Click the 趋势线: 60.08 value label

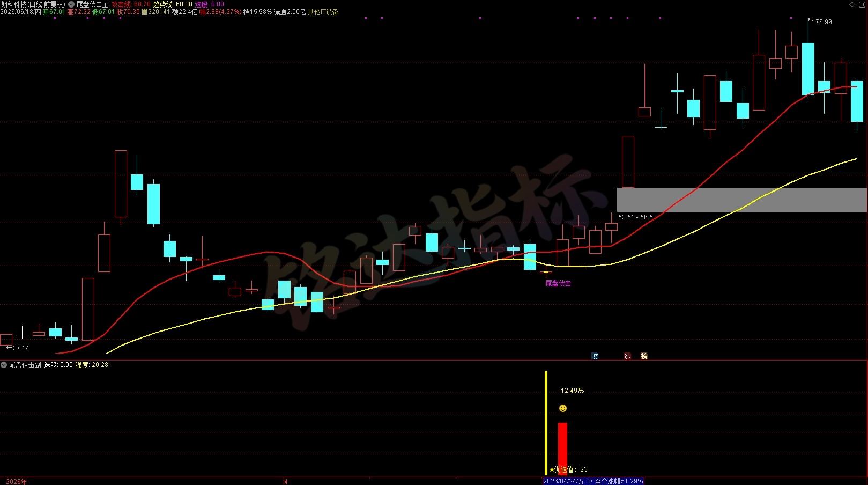pos(173,4)
